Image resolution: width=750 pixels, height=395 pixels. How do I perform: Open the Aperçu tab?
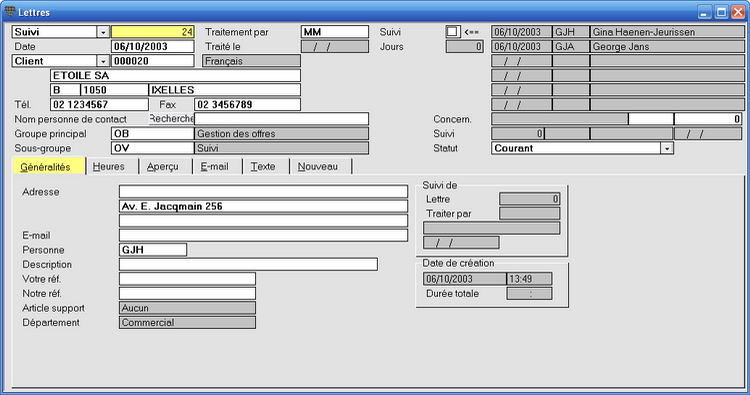163,167
